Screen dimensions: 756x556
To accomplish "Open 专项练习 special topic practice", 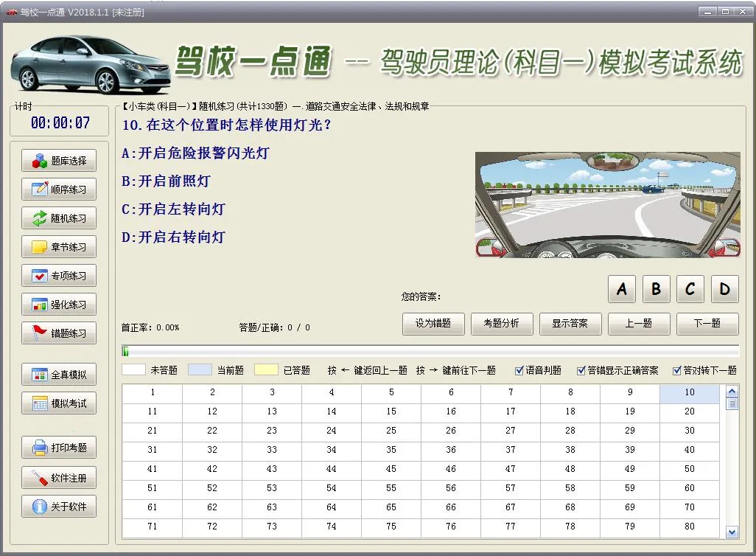I will (59, 276).
